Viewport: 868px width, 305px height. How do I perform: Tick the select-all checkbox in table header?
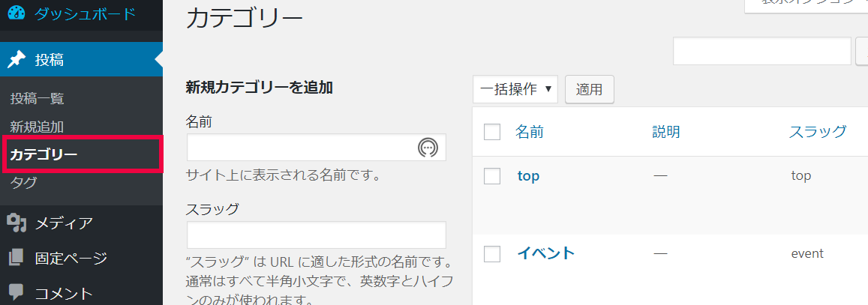click(492, 132)
